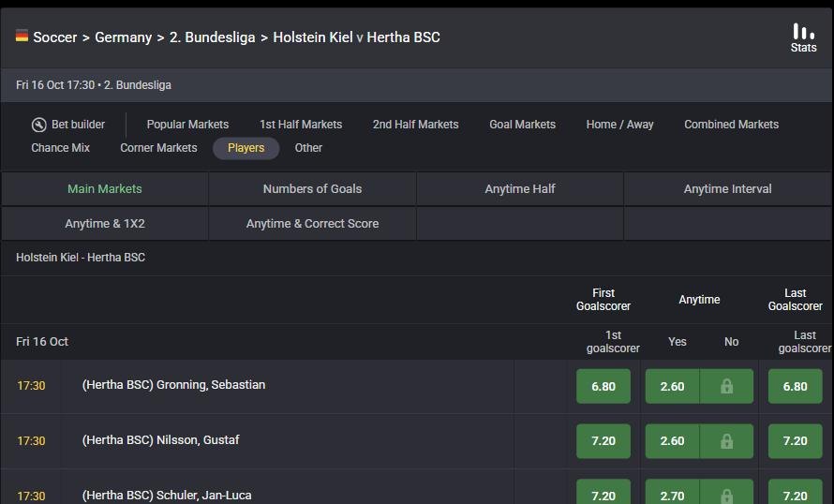Select the Players tab
The image size is (834, 504).
[246, 148]
